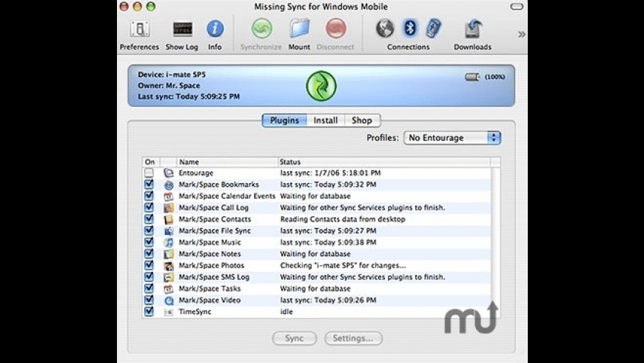Click the Mark/Space Contacts plugin icon
Viewport: 644px width, 363px height.
[168, 219]
